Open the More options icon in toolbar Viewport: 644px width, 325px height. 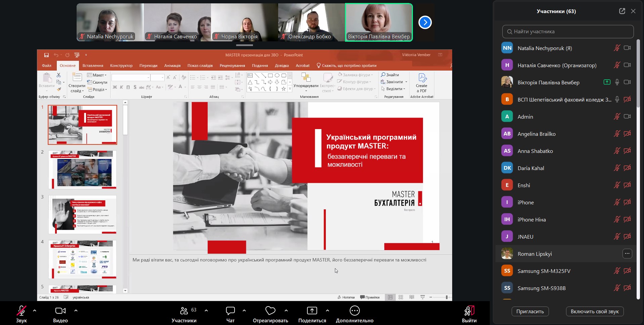(x=354, y=311)
